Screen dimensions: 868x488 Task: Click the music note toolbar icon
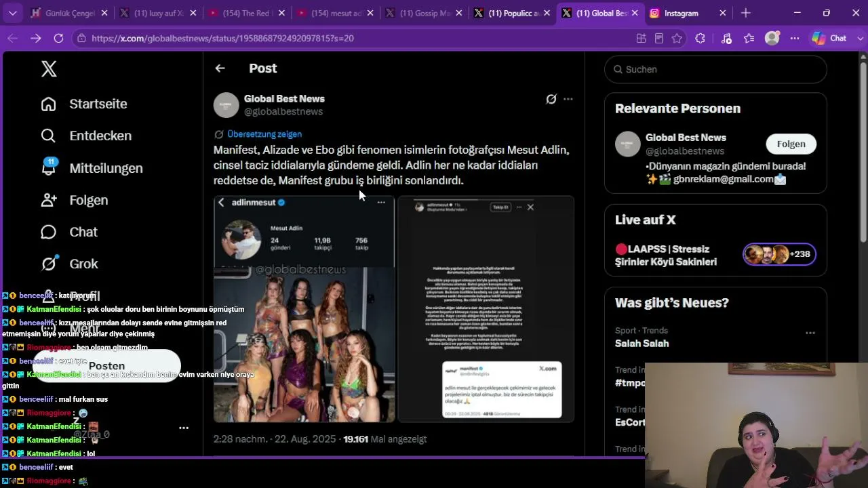(x=726, y=39)
